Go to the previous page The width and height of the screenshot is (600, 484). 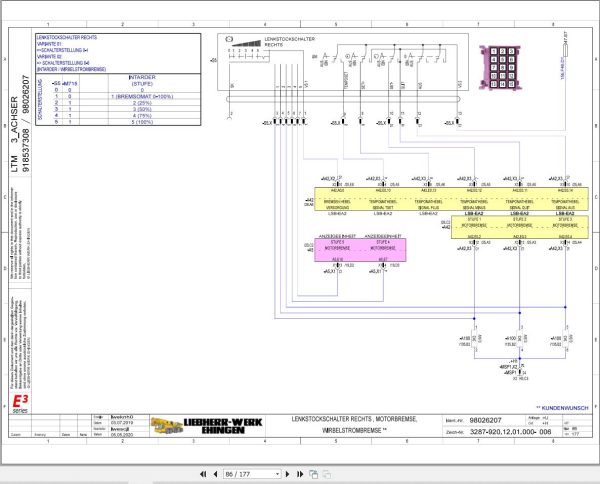[215, 474]
